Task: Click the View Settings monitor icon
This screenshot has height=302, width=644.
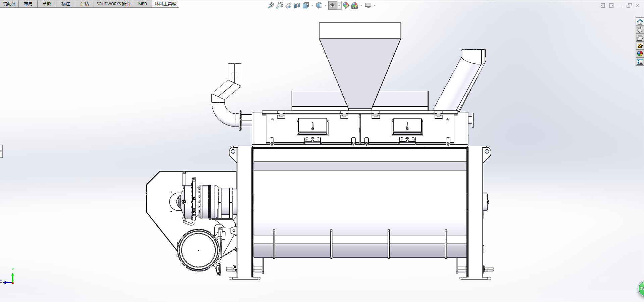Action: [x=368, y=5]
